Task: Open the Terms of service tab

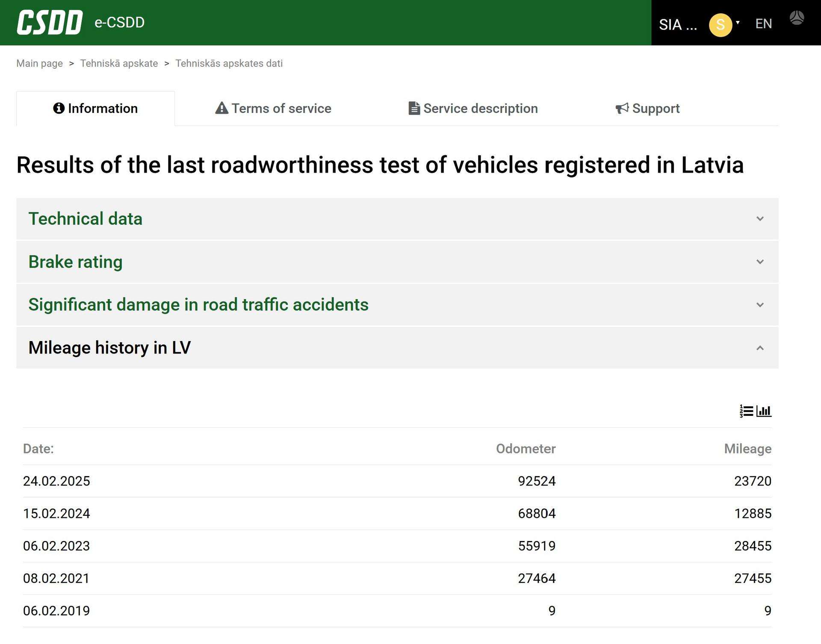Action: [273, 108]
